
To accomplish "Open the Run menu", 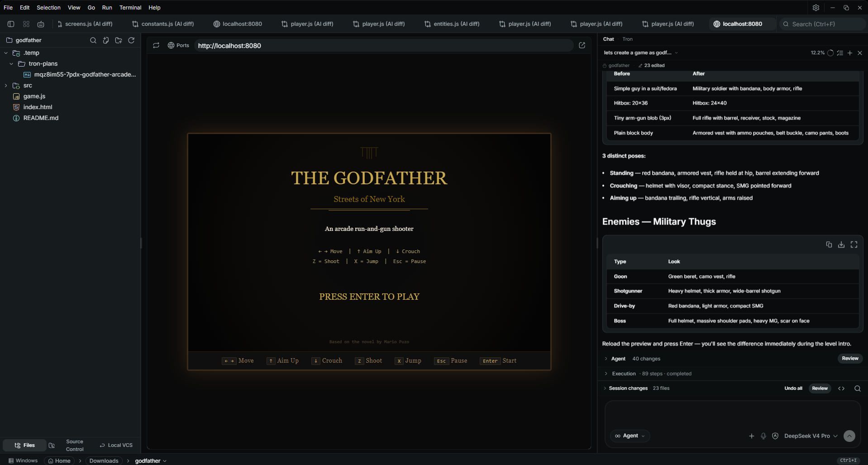I will tap(107, 8).
